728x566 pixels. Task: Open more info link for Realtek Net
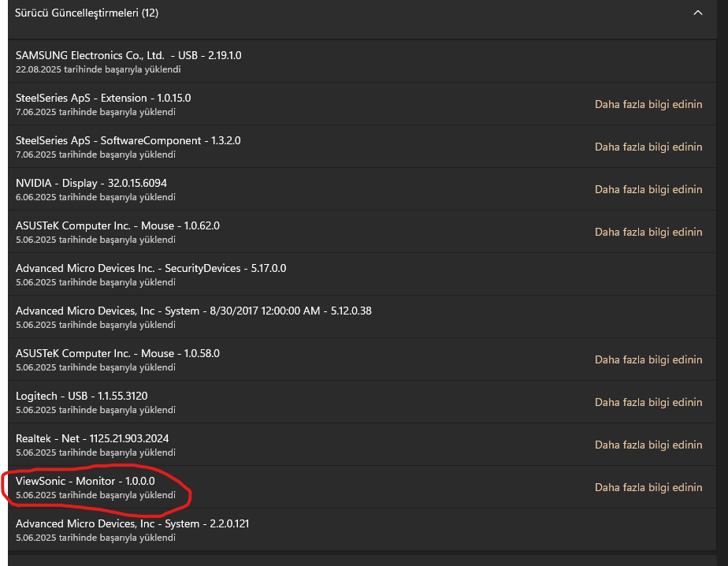pyautogui.click(x=648, y=445)
